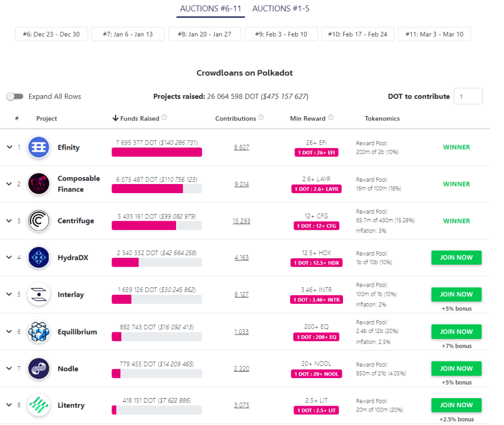Click the 1 DOT : 2.6+ LAYR badge
504x425 pixels.
pos(316,189)
